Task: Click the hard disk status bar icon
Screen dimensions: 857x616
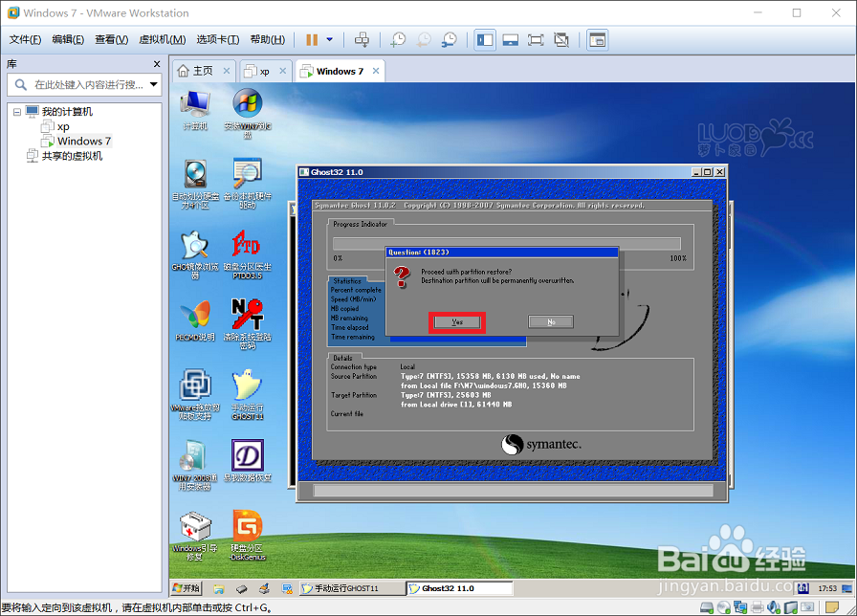Action: coord(706,607)
